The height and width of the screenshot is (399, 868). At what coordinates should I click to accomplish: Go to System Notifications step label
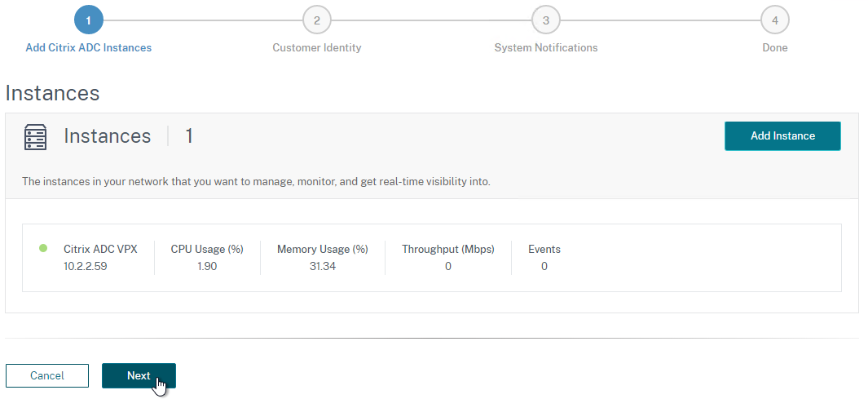[x=546, y=47]
